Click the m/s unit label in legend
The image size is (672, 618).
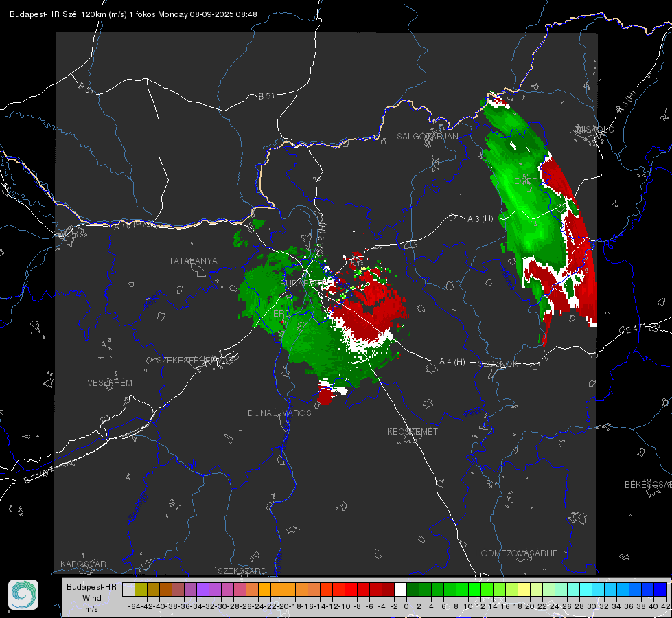click(x=91, y=609)
